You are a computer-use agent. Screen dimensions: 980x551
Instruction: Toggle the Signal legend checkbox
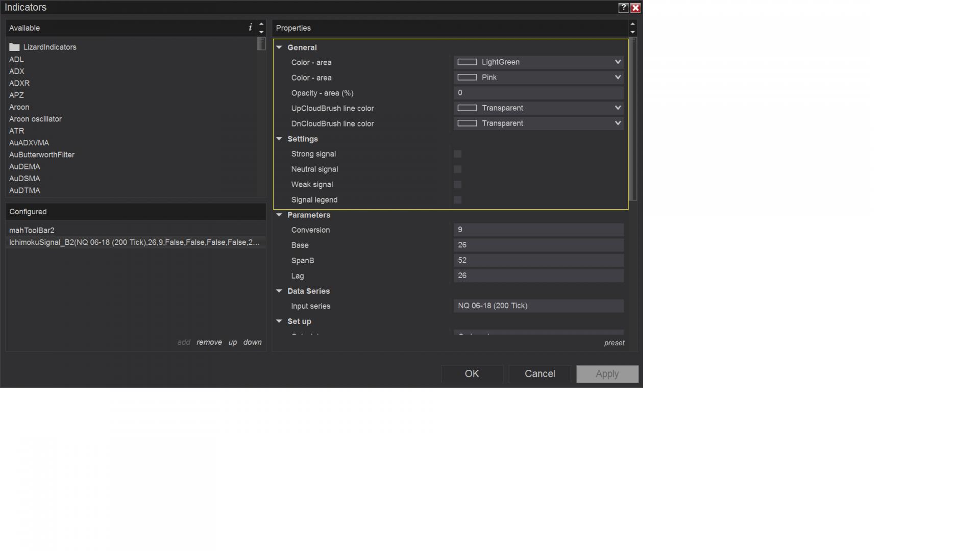click(457, 200)
